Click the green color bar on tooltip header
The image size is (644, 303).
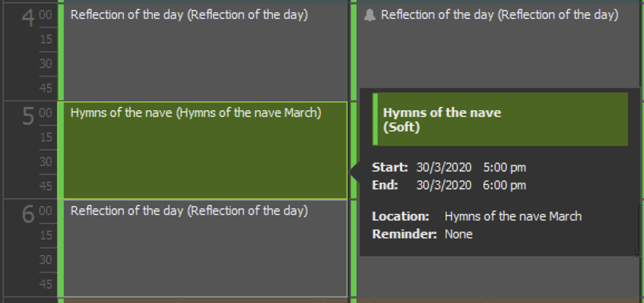[x=375, y=120]
